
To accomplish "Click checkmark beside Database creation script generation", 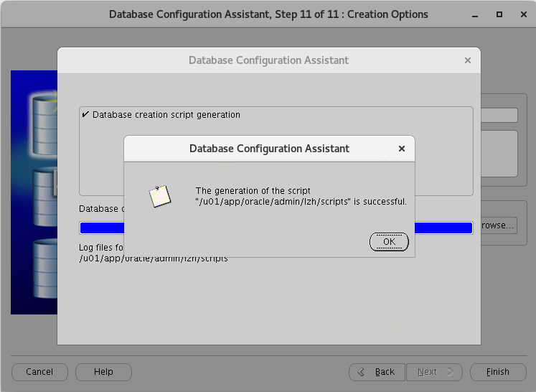I will pos(85,115).
